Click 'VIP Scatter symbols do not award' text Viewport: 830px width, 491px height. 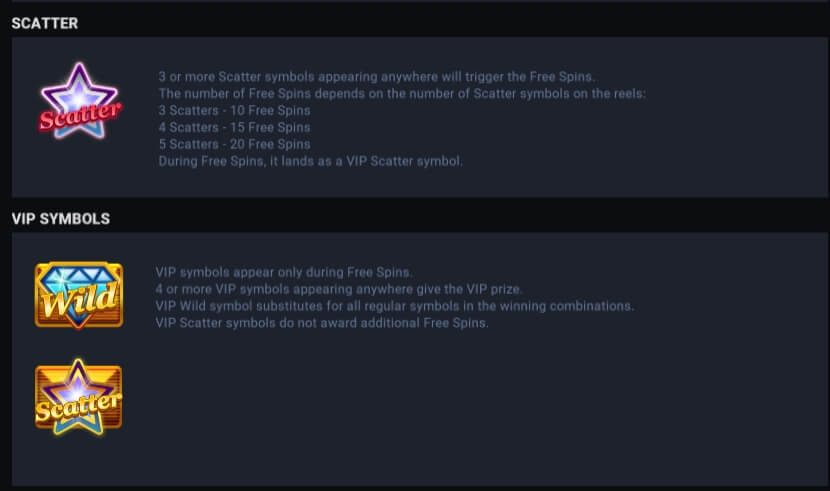(322, 323)
